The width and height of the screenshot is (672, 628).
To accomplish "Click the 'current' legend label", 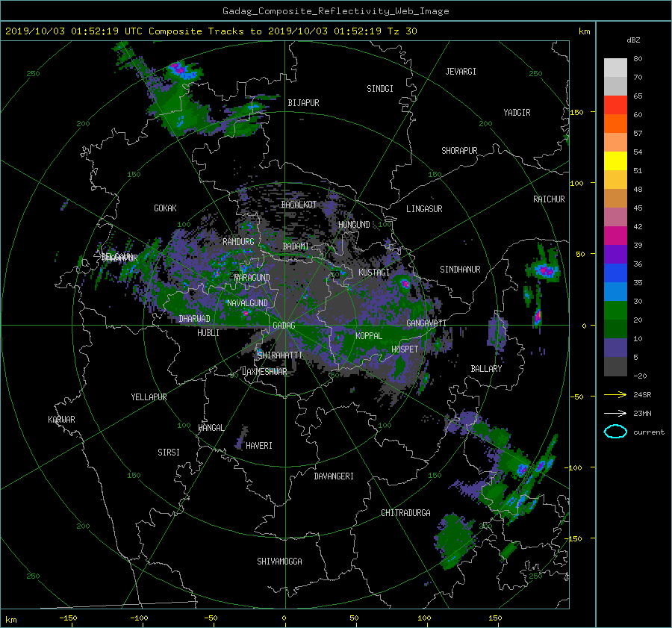I will point(648,432).
